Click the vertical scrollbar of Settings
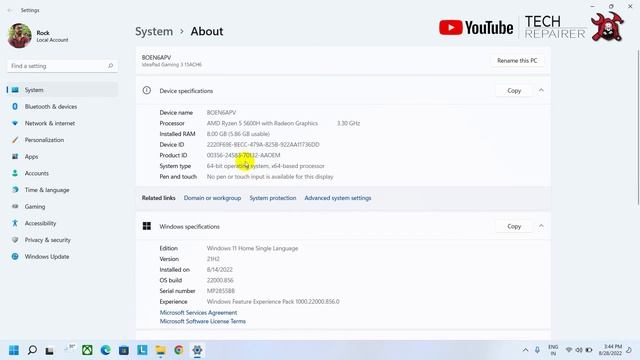This screenshot has height=360, width=640. pos(638,127)
